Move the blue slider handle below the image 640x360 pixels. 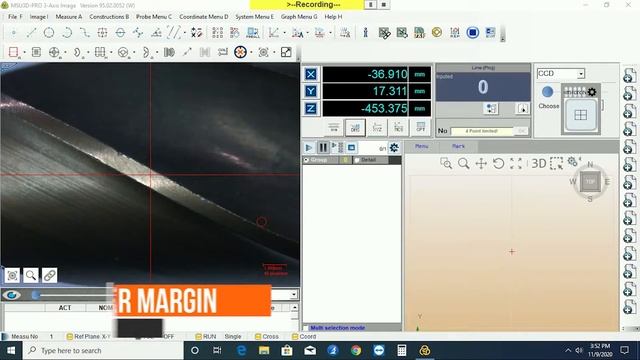[36, 295]
